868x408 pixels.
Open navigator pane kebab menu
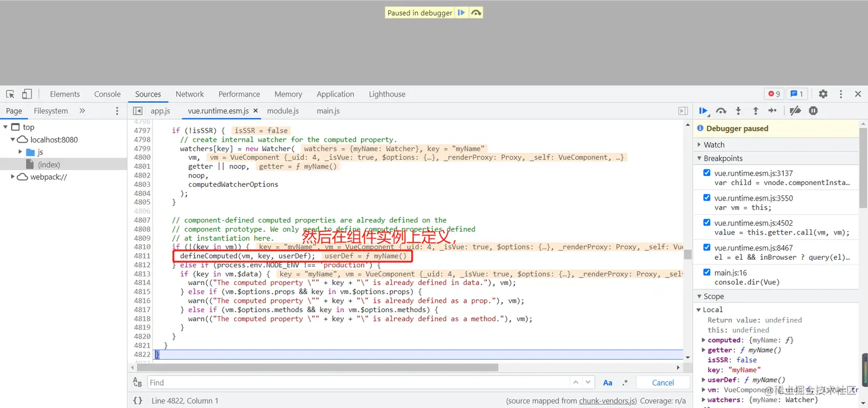117,111
